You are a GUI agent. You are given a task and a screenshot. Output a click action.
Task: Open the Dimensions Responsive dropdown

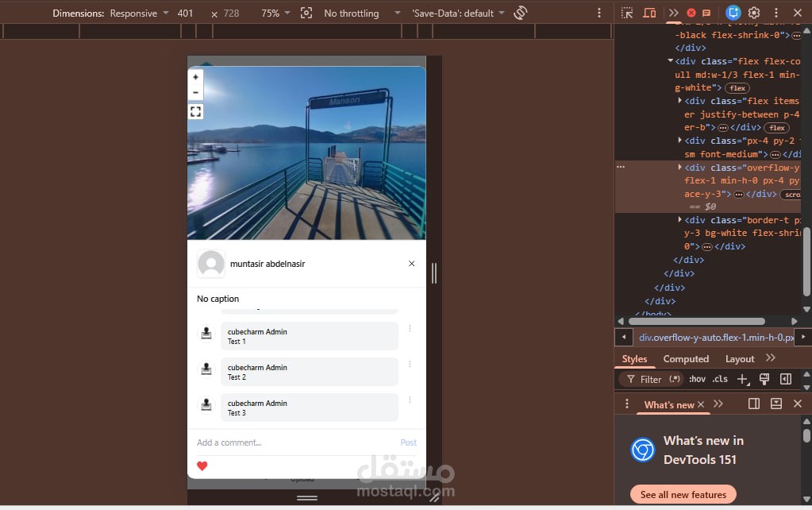click(x=139, y=13)
